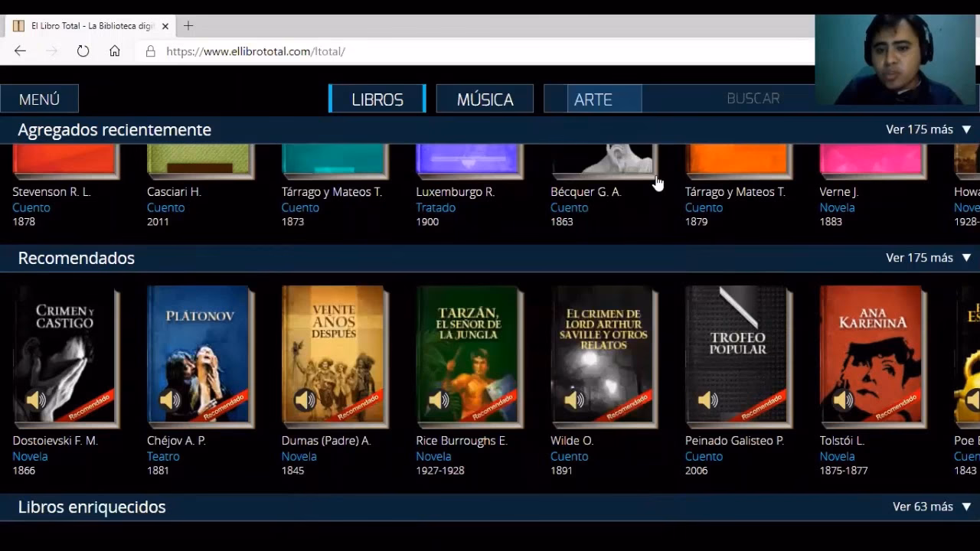The height and width of the screenshot is (551, 980).
Task: Open El Crimen de Lord Arthur Saville cover
Action: point(604,356)
